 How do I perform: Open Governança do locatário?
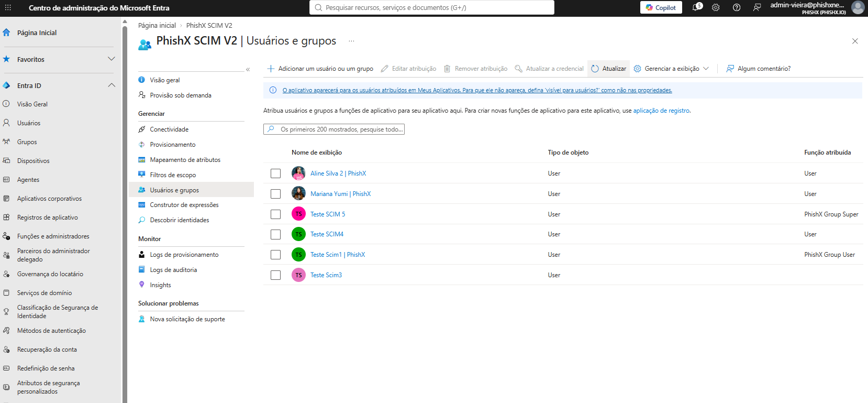50,274
